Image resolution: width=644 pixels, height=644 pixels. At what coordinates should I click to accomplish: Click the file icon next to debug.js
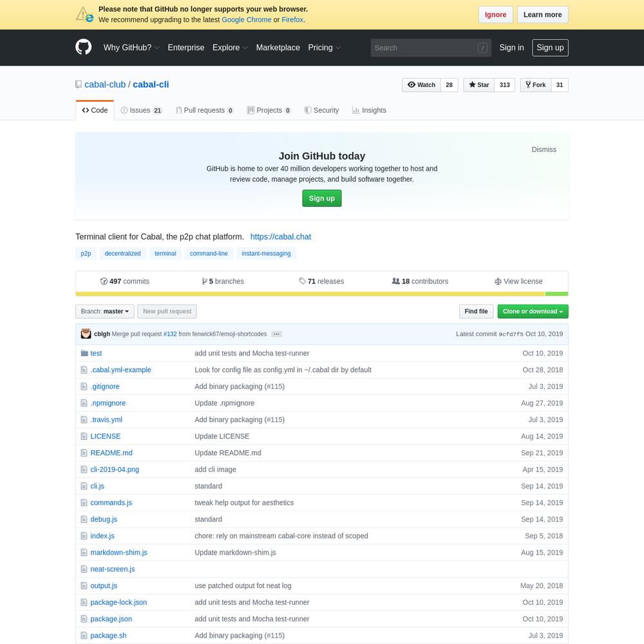click(x=84, y=519)
